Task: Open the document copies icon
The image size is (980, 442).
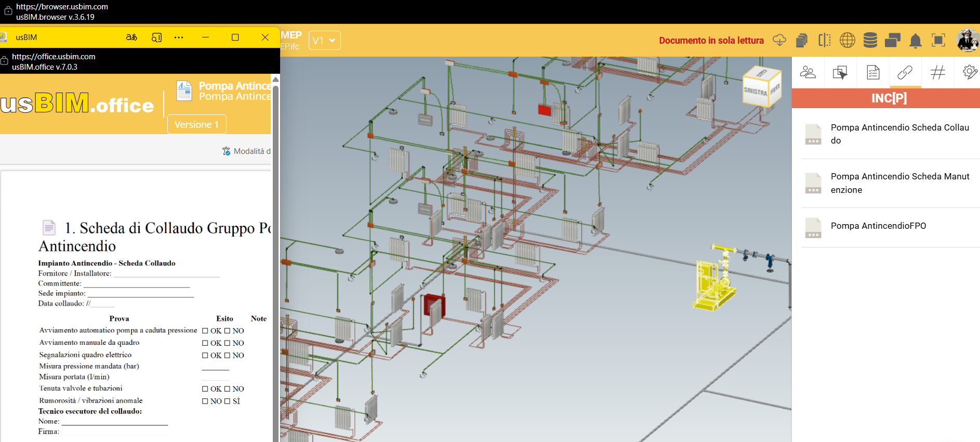Action: (802, 40)
